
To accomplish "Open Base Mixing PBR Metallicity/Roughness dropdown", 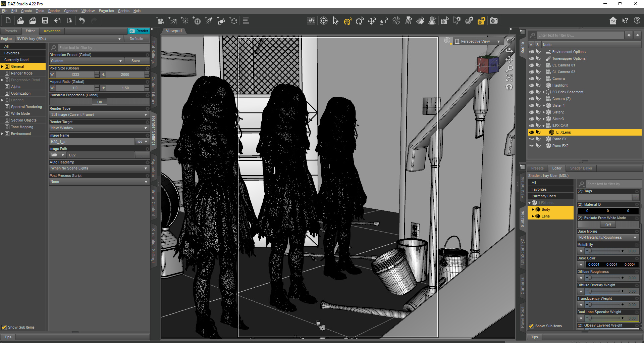I will pos(608,238).
